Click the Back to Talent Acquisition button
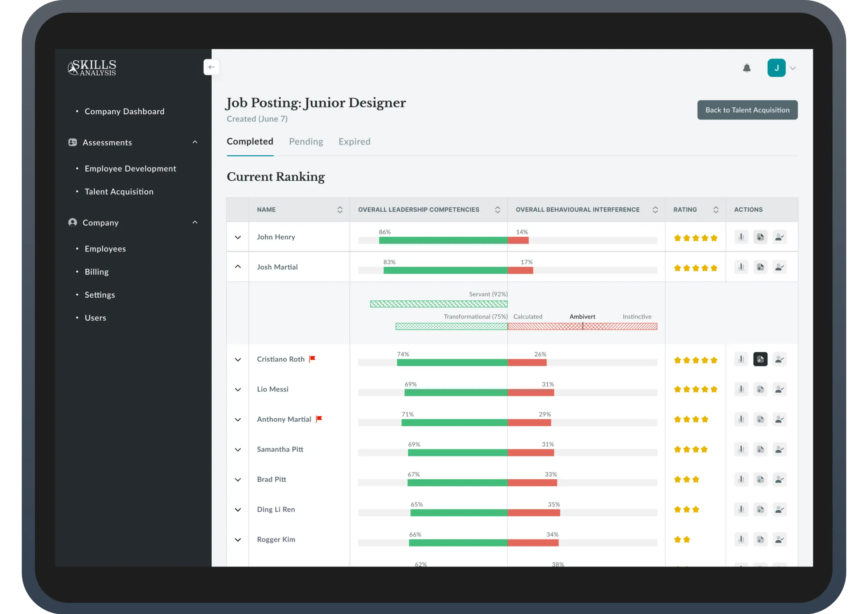Screen dimensions: 868x614 pos(747,110)
